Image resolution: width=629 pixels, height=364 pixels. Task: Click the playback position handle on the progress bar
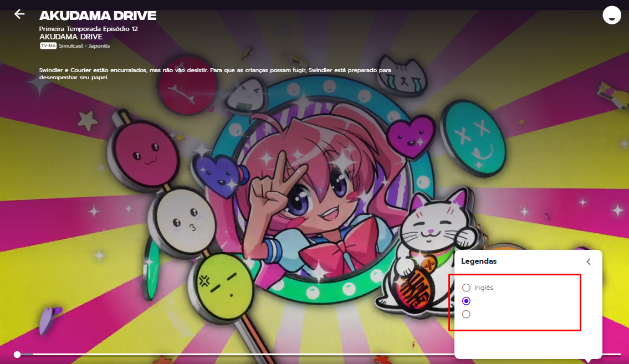(17, 355)
